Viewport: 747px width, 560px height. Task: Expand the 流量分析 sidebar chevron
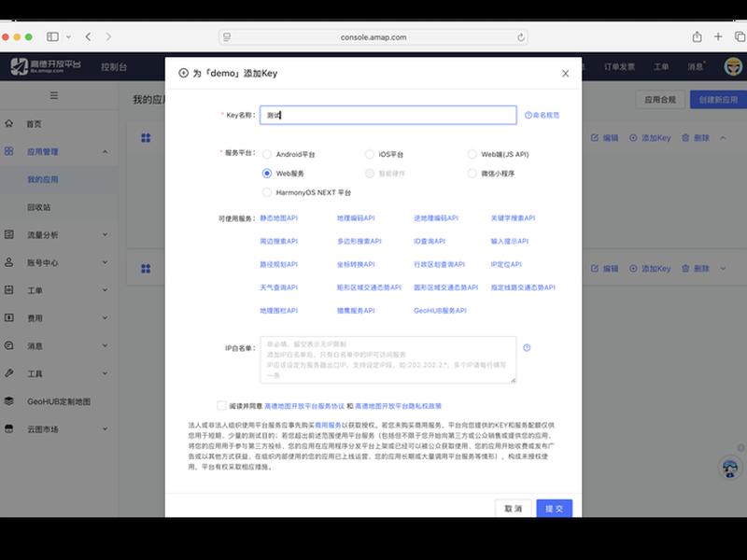tap(105, 234)
